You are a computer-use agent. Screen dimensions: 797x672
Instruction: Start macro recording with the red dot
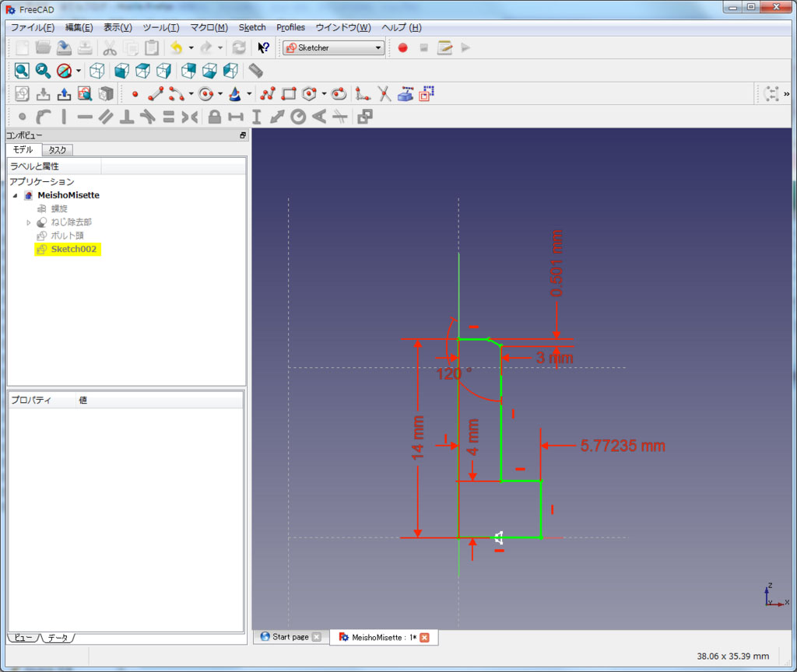[x=402, y=47]
